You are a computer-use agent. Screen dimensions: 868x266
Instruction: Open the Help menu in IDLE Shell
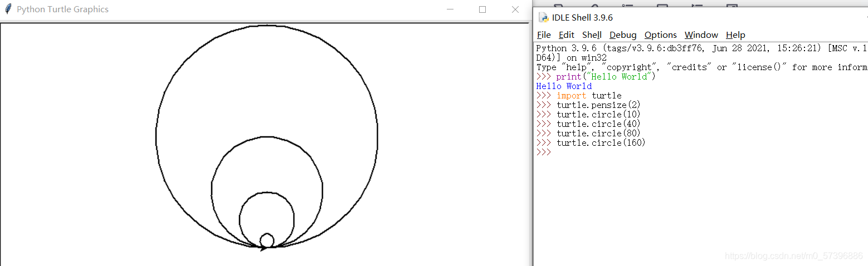click(x=735, y=35)
